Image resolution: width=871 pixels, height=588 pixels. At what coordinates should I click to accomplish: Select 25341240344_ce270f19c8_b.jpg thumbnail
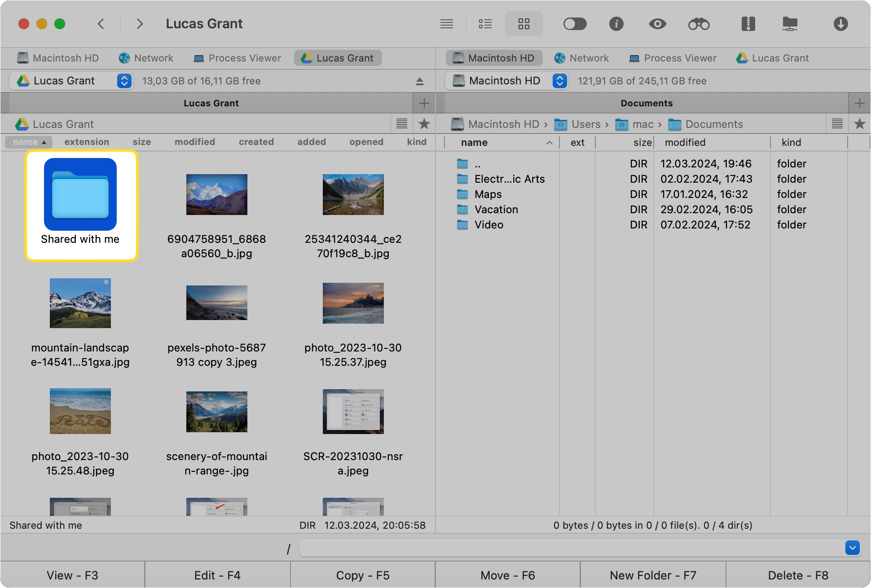click(353, 194)
